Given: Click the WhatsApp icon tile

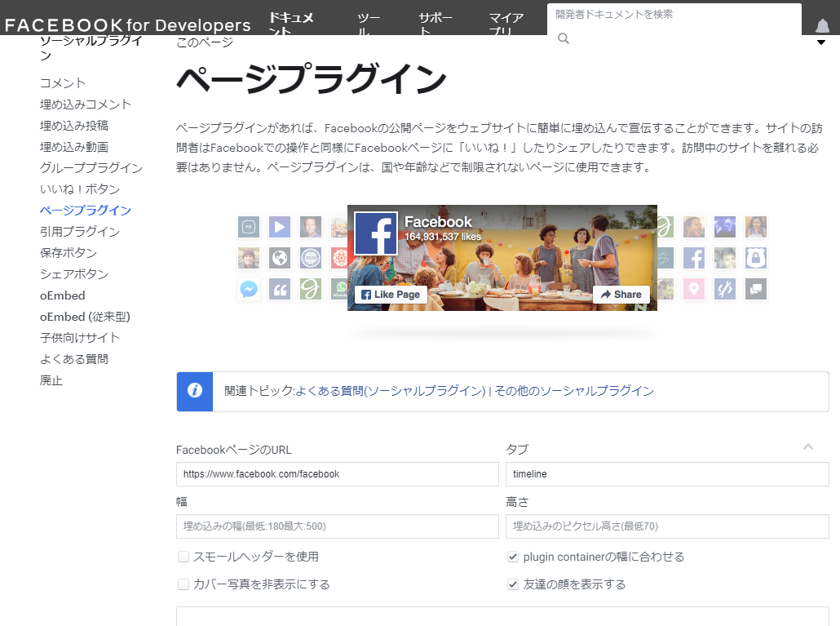Looking at the screenshot, I should [339, 289].
